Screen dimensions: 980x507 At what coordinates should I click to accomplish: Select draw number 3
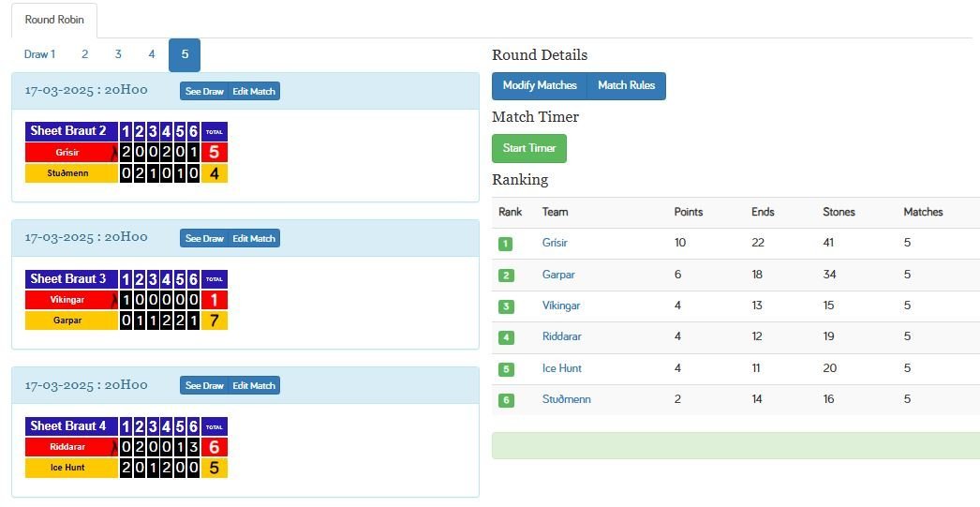point(118,54)
